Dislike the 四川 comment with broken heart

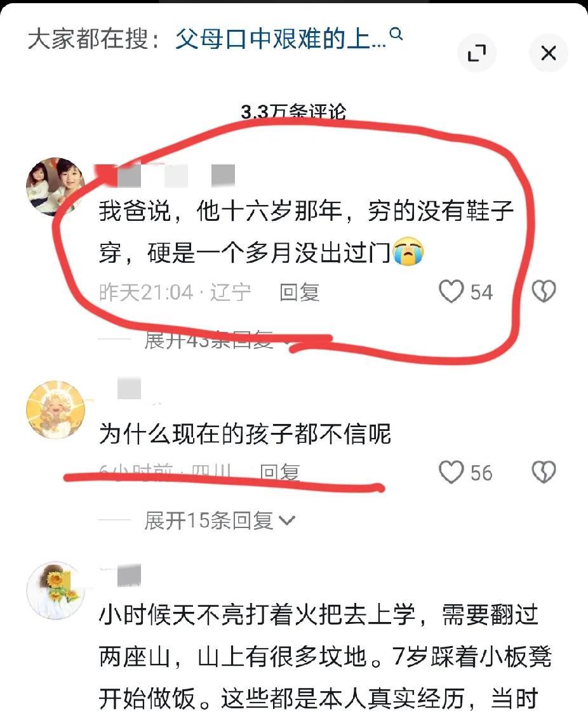click(x=544, y=472)
